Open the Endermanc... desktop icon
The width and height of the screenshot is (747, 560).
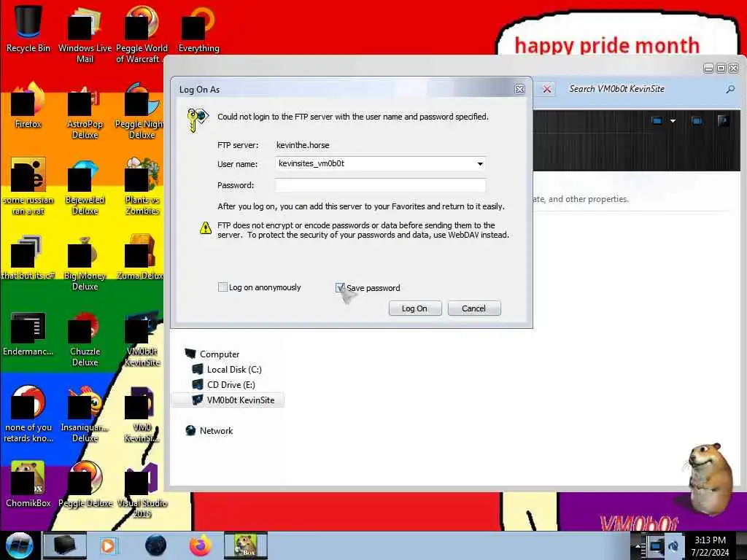pos(28,333)
